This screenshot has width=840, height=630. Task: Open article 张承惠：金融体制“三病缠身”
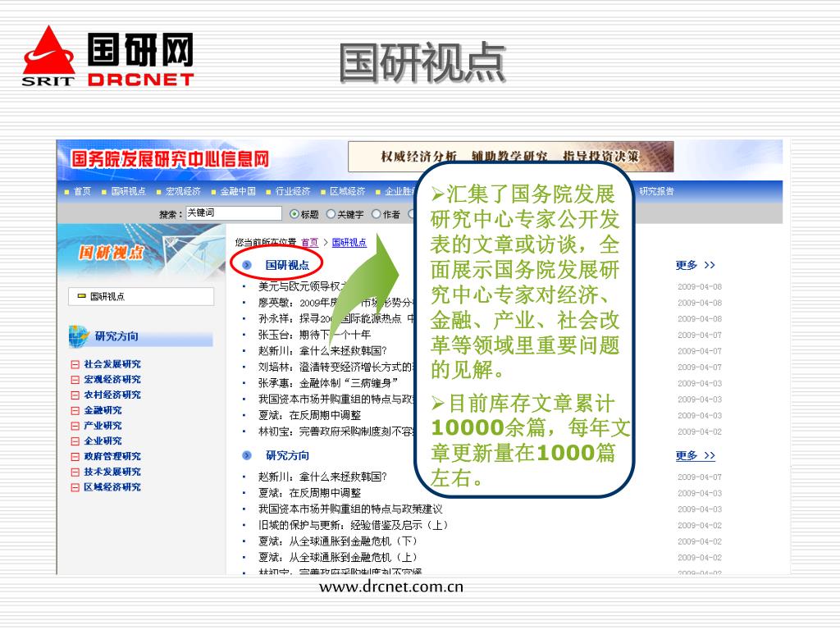point(328,383)
